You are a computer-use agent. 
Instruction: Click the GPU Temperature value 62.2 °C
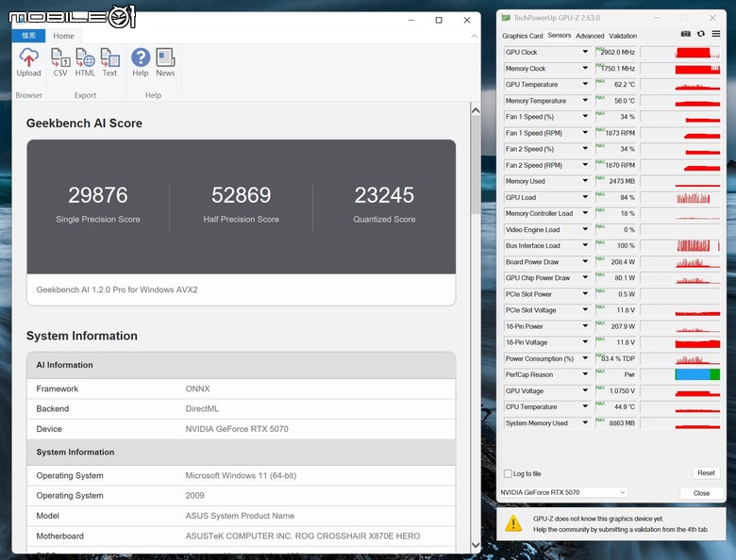[625, 85]
